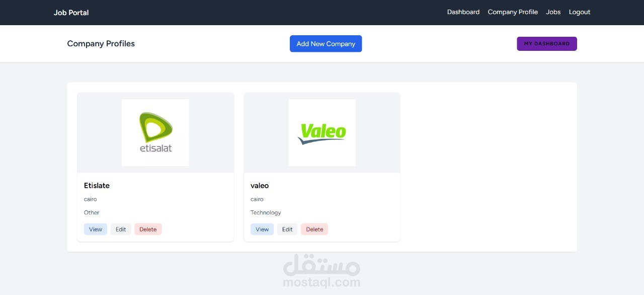
Task: Open Company Profile nav item
Action: [x=513, y=12]
